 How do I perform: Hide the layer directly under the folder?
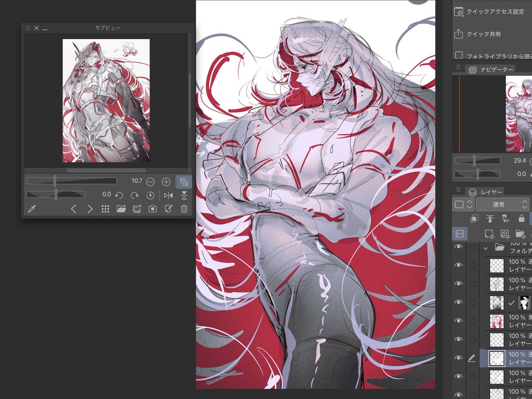(x=458, y=265)
